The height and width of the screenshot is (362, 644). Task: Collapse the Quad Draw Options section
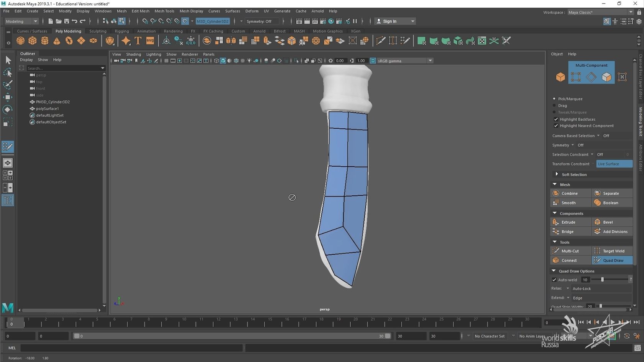pyautogui.click(x=554, y=271)
